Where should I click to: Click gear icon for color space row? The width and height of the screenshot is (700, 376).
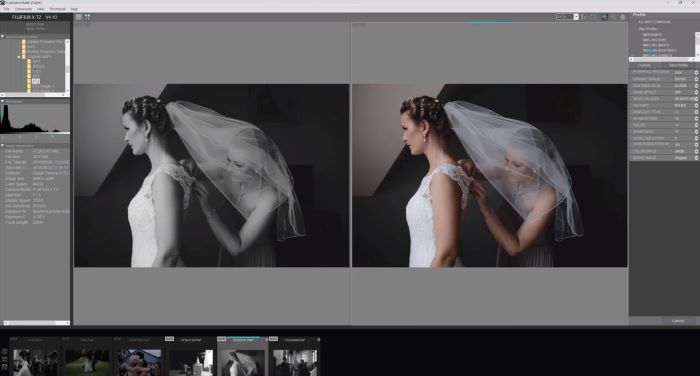click(x=696, y=151)
